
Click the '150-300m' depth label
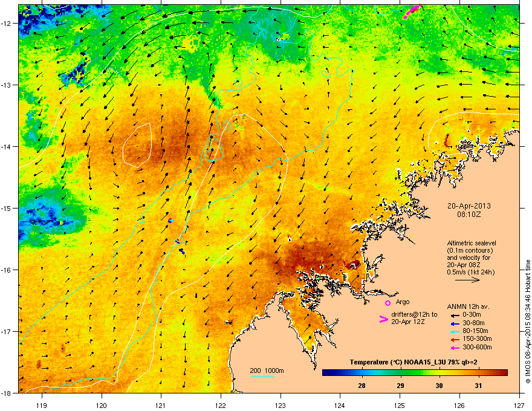(x=477, y=338)
